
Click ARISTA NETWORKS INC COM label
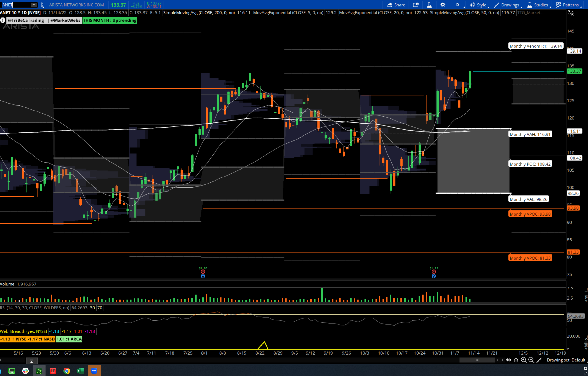tap(76, 5)
